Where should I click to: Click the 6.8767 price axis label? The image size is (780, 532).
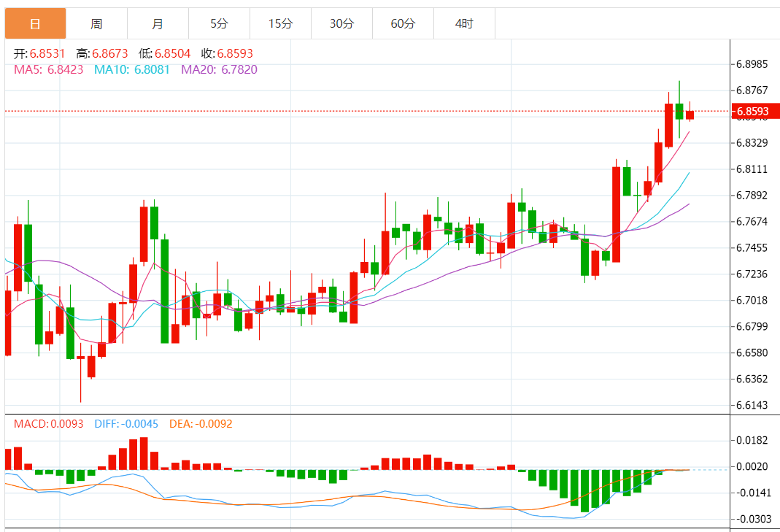point(752,90)
